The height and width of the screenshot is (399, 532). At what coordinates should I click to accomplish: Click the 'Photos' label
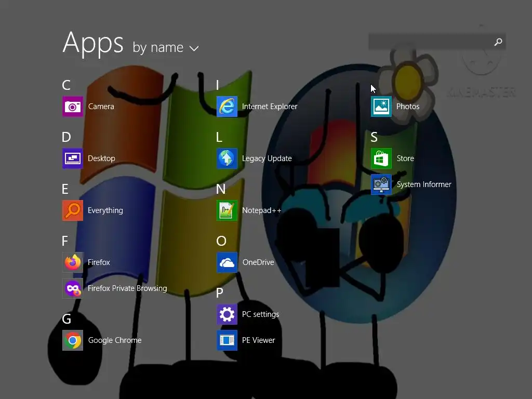[408, 107]
